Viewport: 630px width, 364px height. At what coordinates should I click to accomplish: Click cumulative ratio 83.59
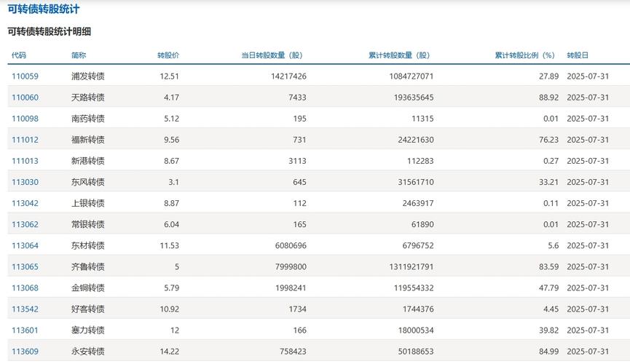point(549,266)
